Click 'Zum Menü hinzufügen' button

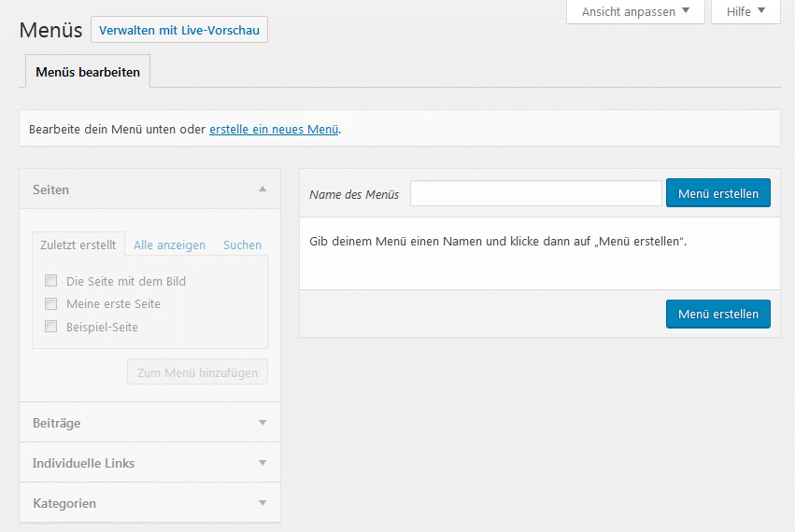click(x=197, y=372)
